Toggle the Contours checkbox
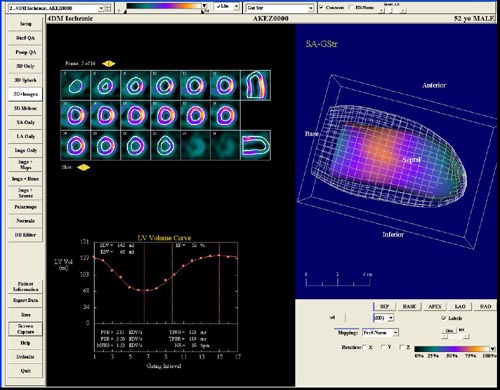 (321, 7)
